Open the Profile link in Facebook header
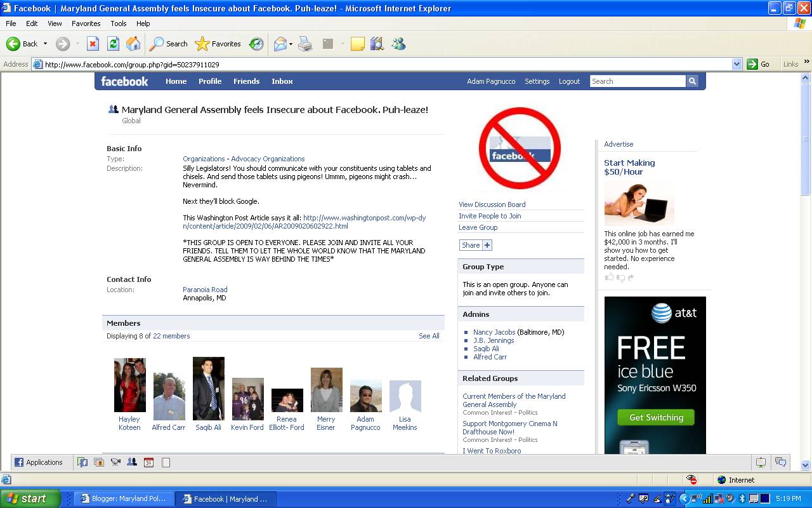This screenshot has width=812, height=508. (210, 81)
